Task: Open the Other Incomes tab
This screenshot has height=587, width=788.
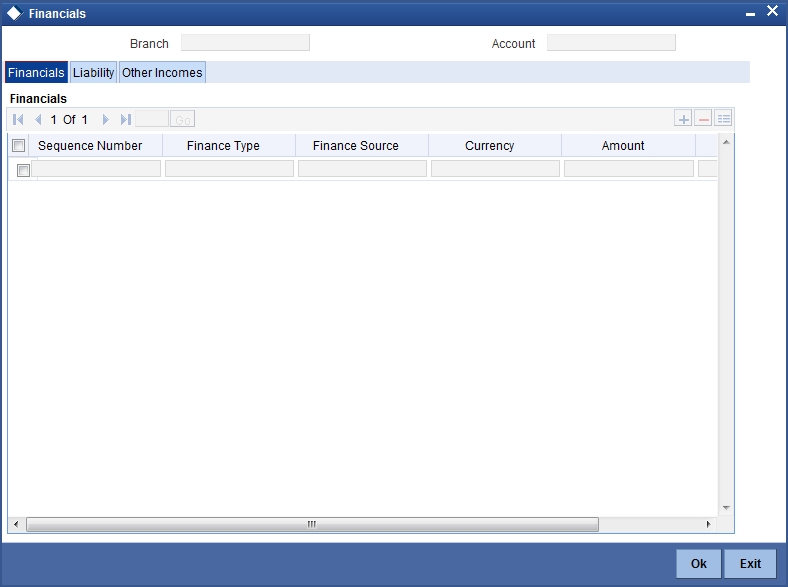Action: 162,72
